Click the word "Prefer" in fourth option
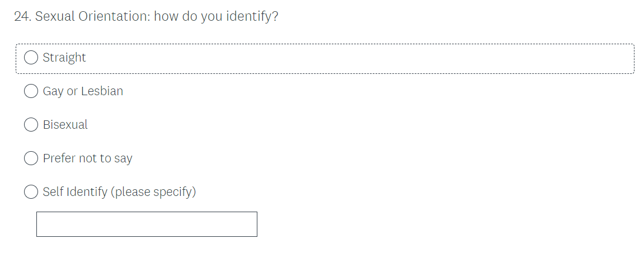Screen dimensions: 644x262 click(x=59, y=158)
